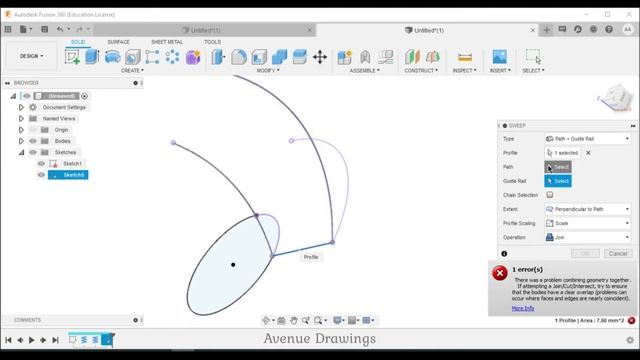Select the Combine tool icon

click(279, 57)
